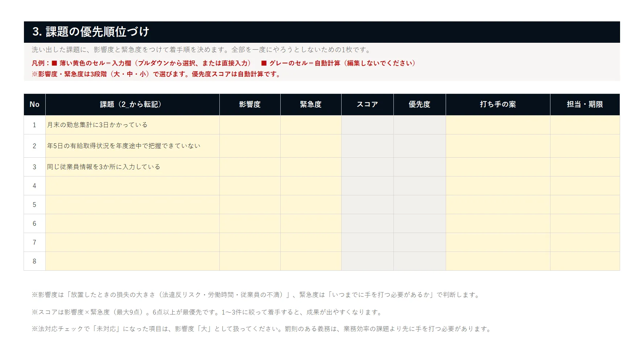Click row number 1 in No column
The width and height of the screenshot is (644, 362).
(34, 125)
